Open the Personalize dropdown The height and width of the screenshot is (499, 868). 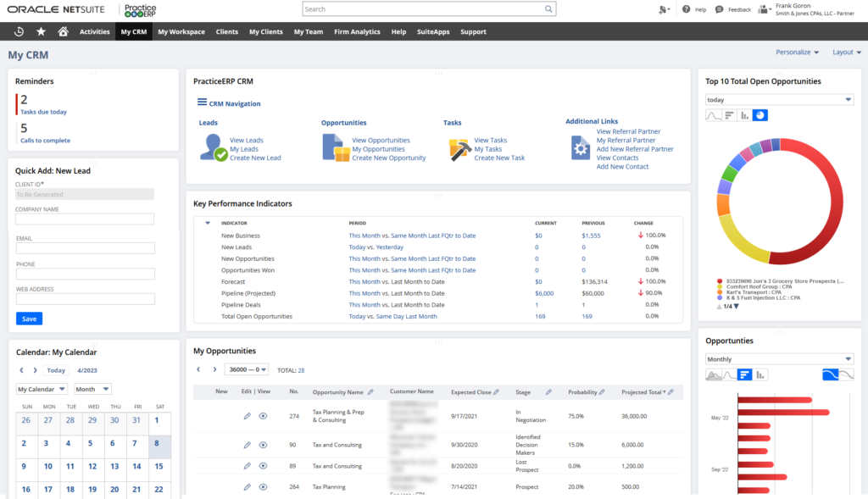tap(797, 52)
